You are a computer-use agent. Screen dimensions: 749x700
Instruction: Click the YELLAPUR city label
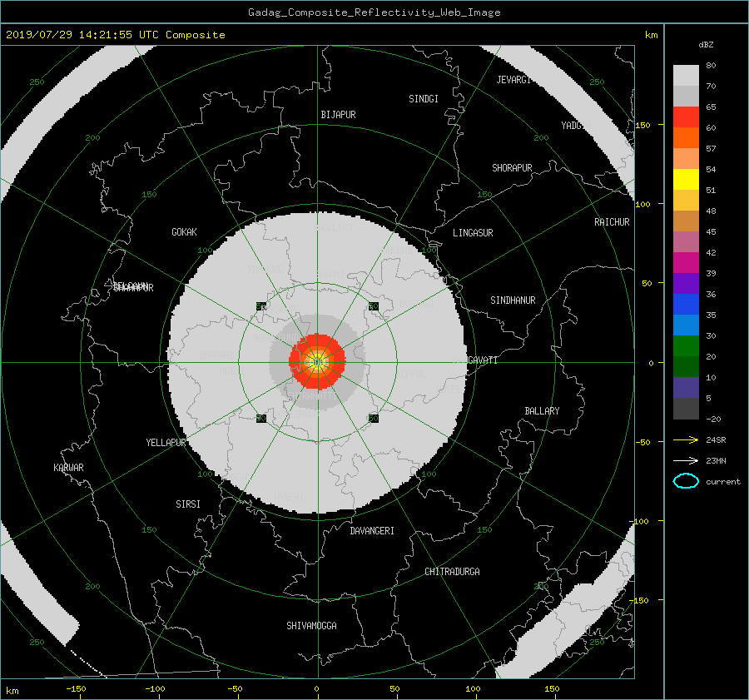click(166, 443)
